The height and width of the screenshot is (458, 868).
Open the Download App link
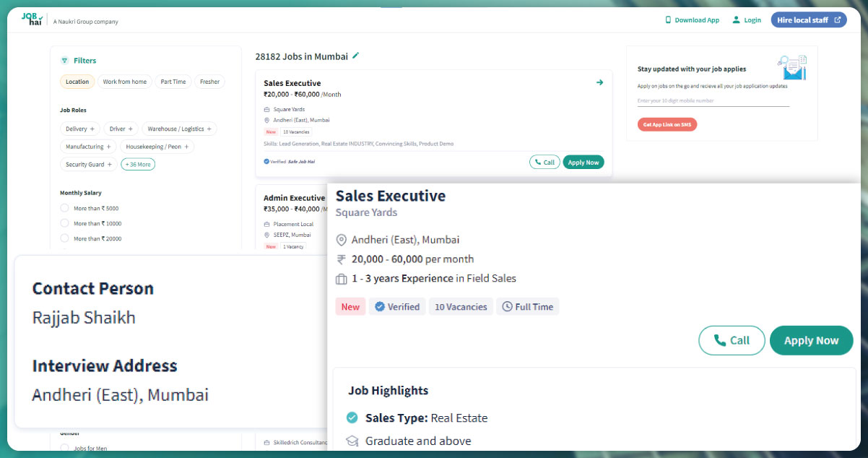692,20
